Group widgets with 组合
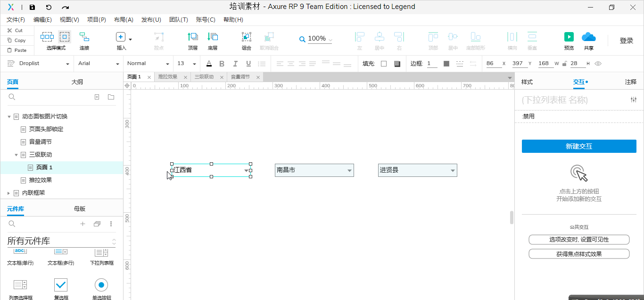 [x=247, y=37]
